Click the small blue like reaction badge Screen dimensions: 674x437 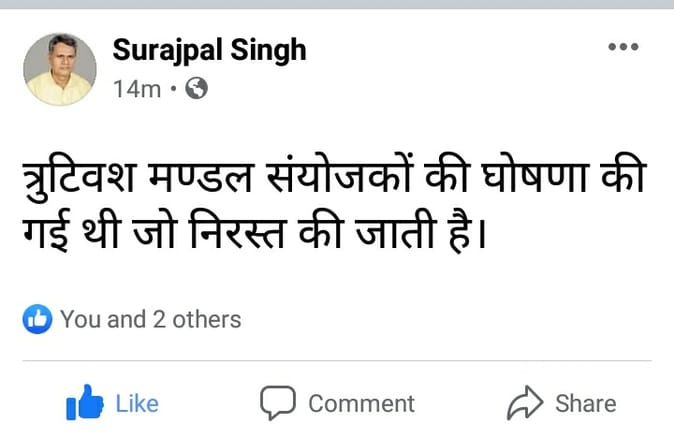click(x=37, y=320)
